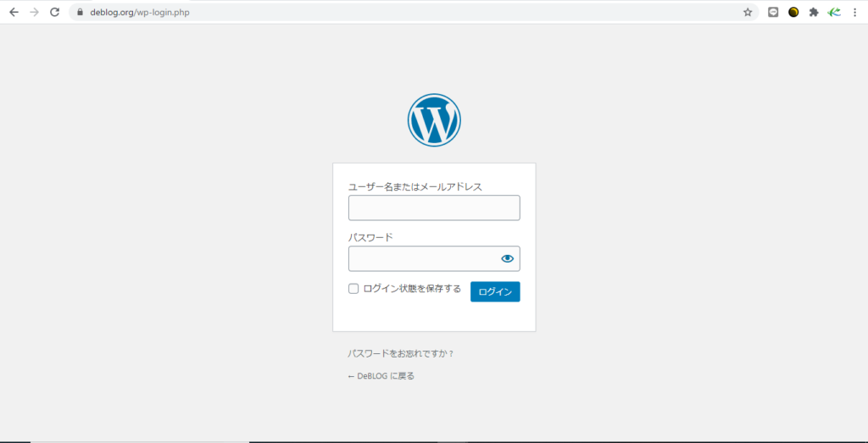
Task: Open the パスワードをお忘れですか？ link
Action: [401, 353]
